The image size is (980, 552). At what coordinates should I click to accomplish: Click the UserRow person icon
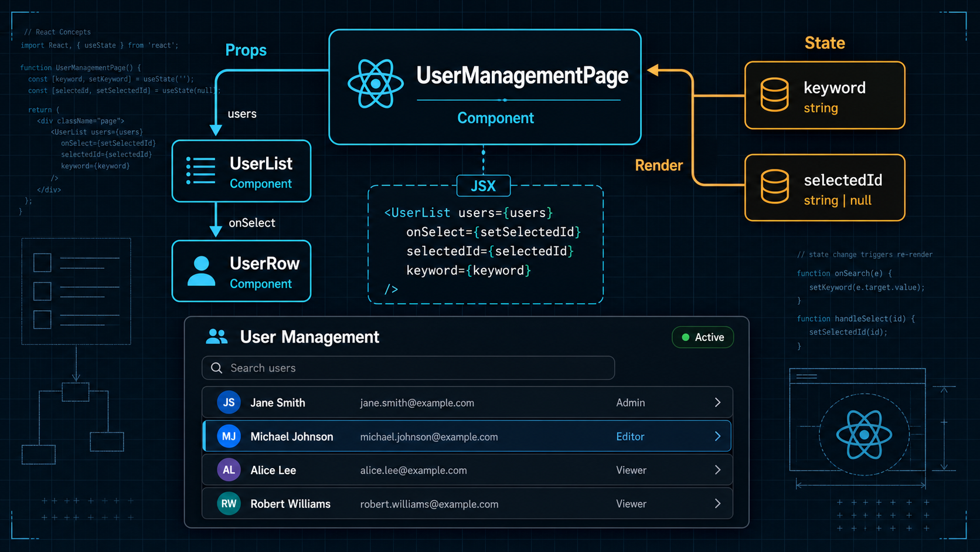pos(201,271)
